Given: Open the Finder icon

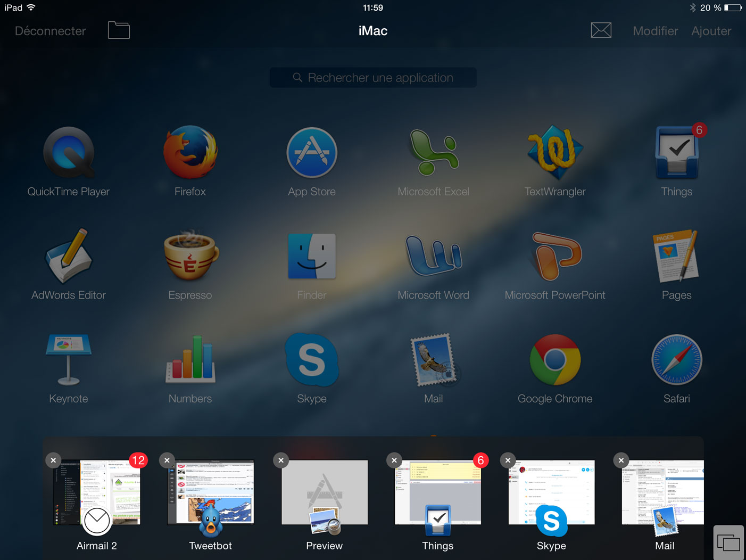Looking at the screenshot, I should [312, 256].
